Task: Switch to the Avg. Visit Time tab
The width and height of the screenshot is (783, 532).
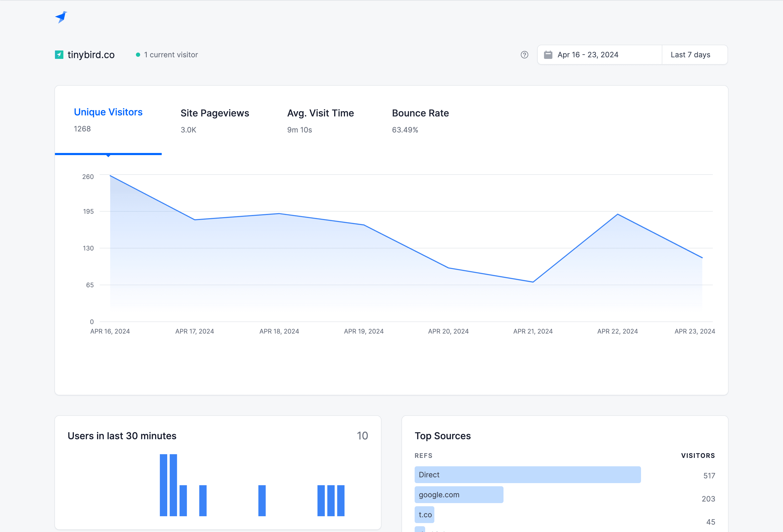Action: [x=321, y=121]
